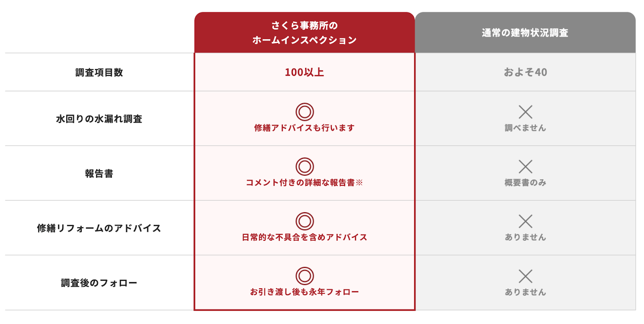Click 修繕アドバイスも行います text
This screenshot has height=324, width=644.
[x=304, y=128]
